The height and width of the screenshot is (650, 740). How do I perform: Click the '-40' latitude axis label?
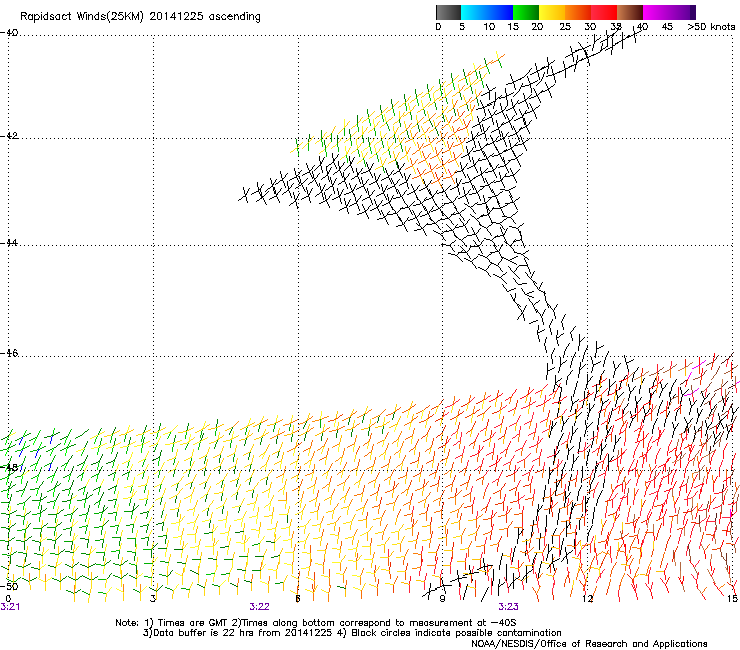(9, 33)
